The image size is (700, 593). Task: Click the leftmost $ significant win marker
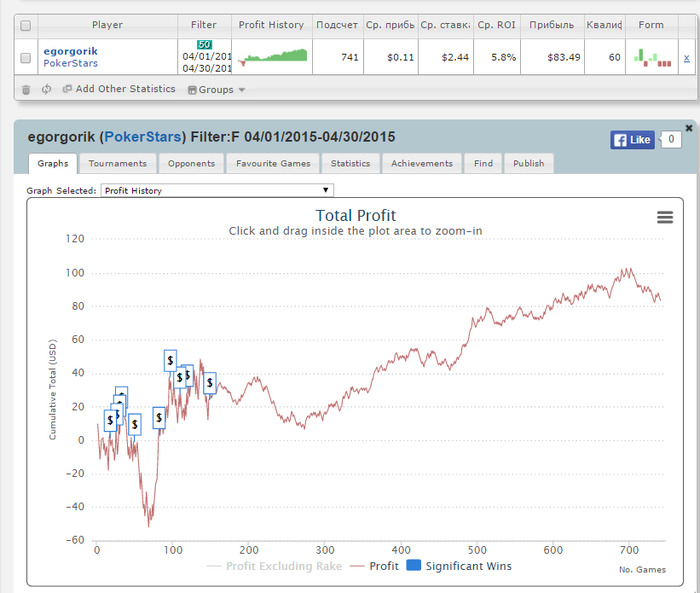point(110,421)
